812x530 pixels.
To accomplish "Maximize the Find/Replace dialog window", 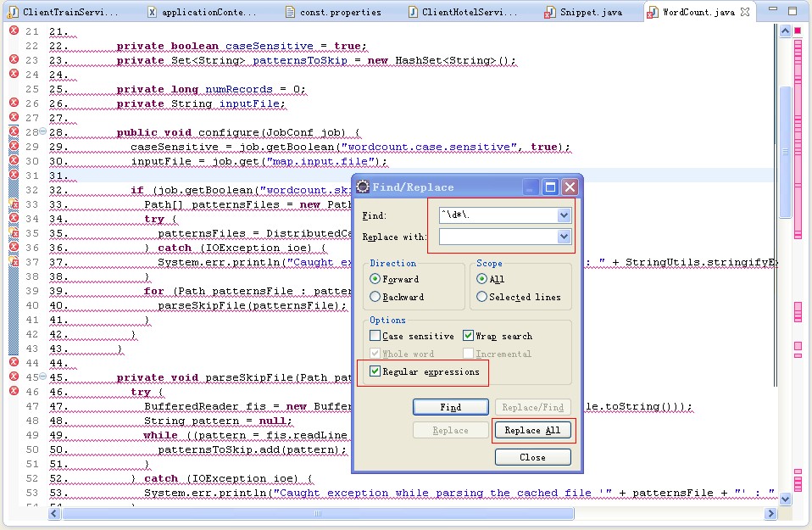I will point(549,187).
